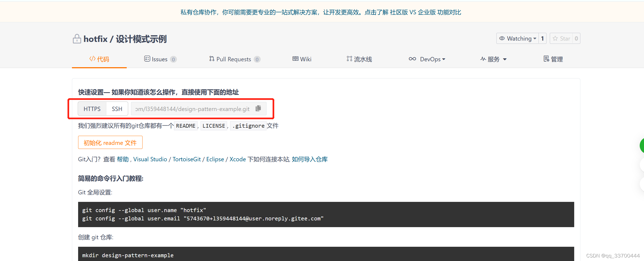644x261 pixels.
Task: Switch to the 代码 tab
Action: 99,59
